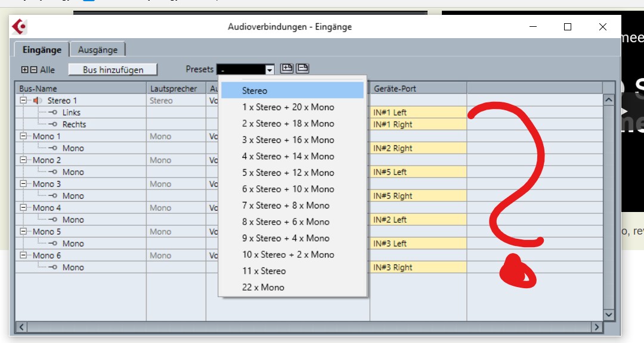Screen dimensions: 644x343
Task: Click the delete preset minus icon
Action: [302, 68]
